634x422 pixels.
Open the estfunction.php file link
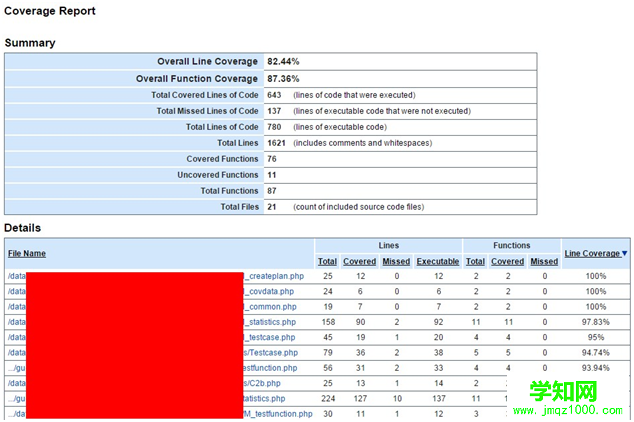tap(270, 368)
